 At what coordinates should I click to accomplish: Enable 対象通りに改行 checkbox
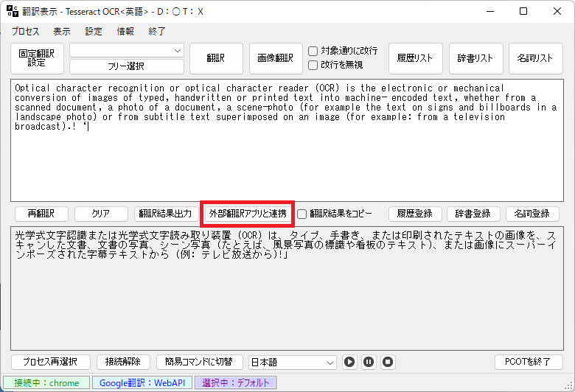click(313, 51)
